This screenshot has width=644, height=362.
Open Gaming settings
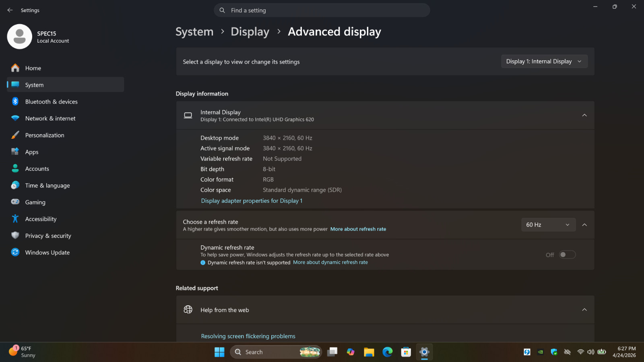[66, 202]
